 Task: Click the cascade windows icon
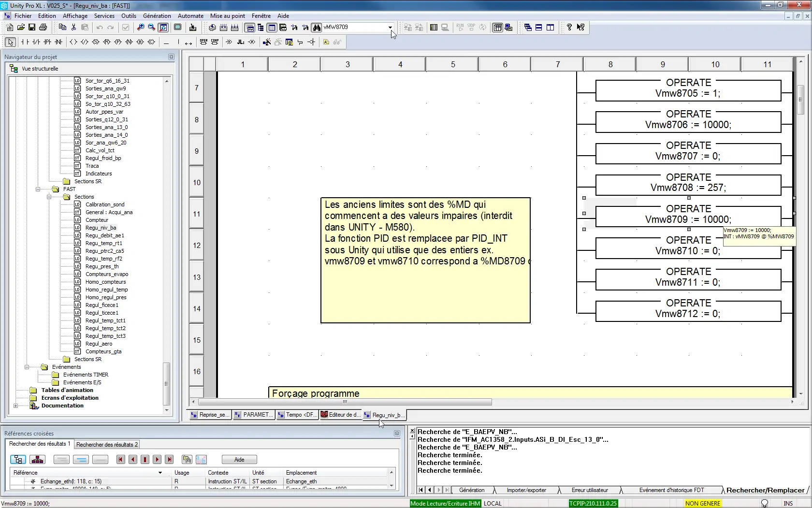click(x=527, y=28)
